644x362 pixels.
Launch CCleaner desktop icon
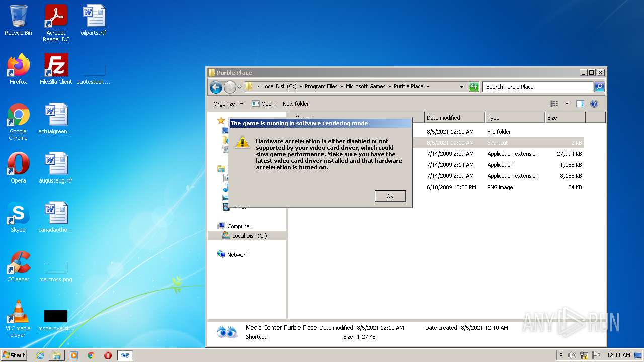tap(18, 266)
